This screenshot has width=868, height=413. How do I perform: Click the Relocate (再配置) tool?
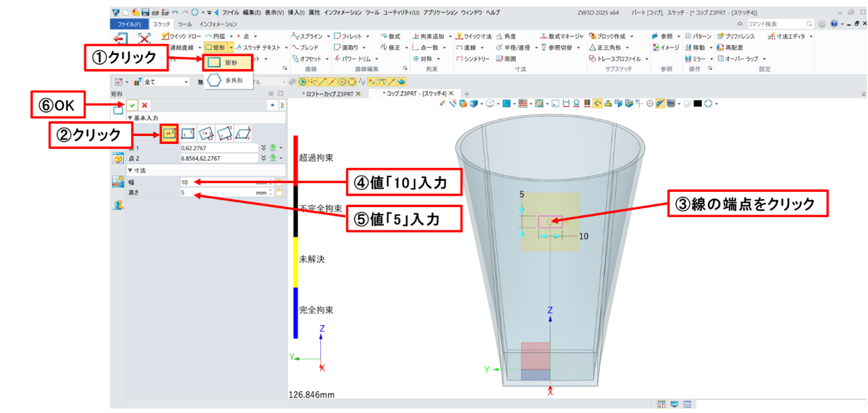coord(730,47)
